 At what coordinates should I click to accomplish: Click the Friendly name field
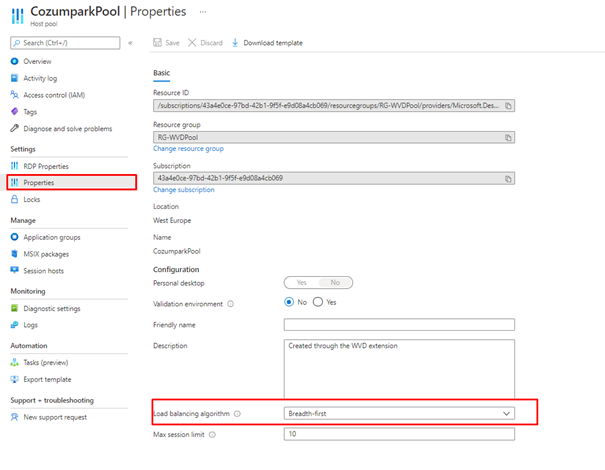399,325
